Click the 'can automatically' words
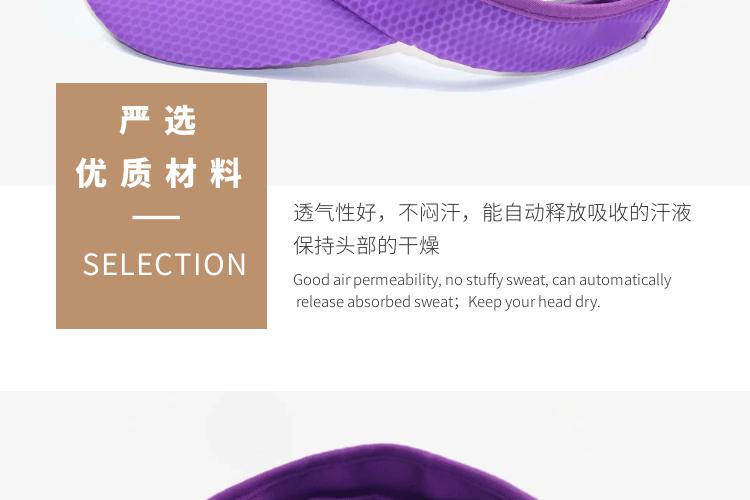The width and height of the screenshot is (750, 500). click(611, 280)
